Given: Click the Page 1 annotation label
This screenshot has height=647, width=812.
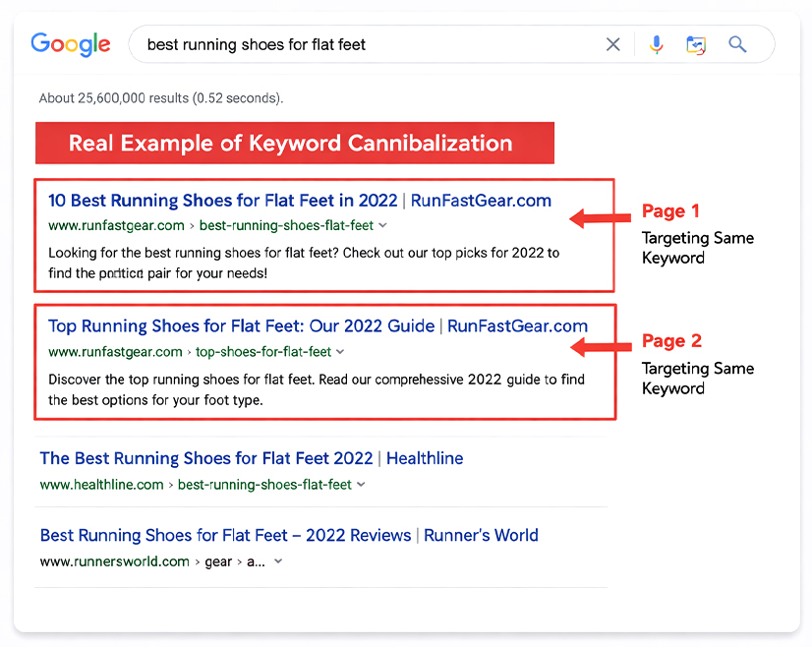Looking at the screenshot, I should coord(671,210).
